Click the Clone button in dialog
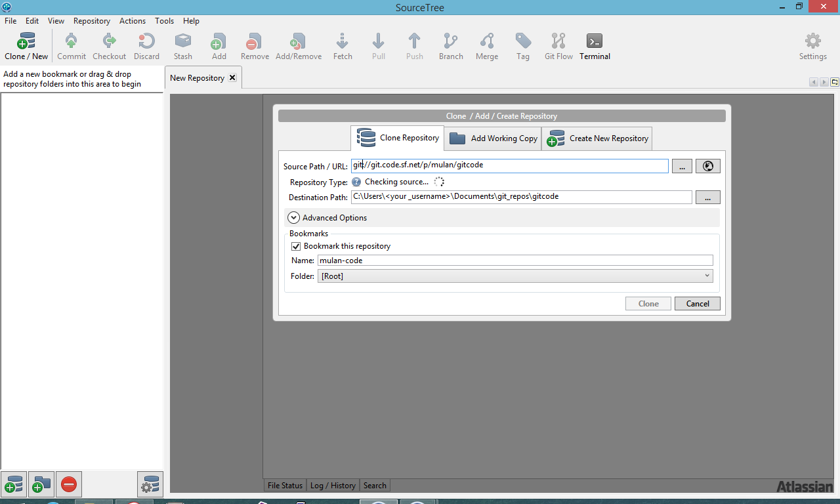 point(648,303)
